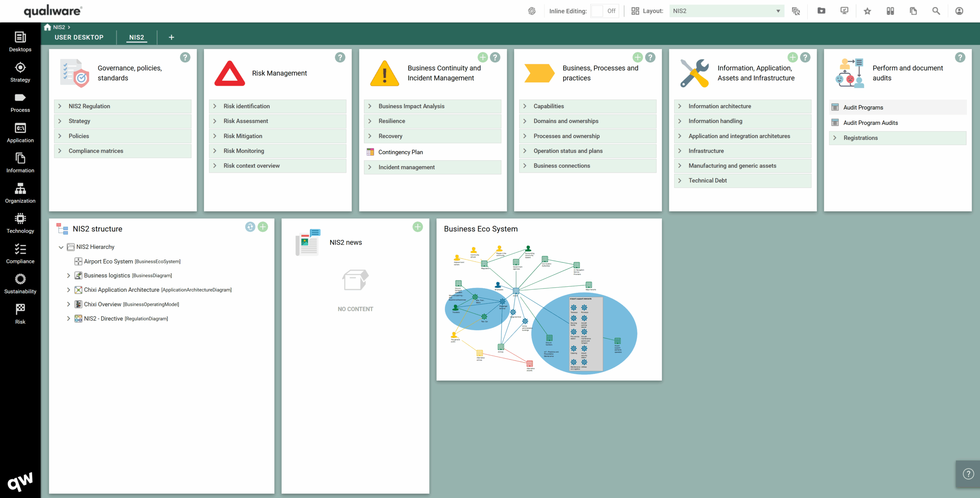Open the Risk sidebar section
The height and width of the screenshot is (498, 980).
pos(20,314)
